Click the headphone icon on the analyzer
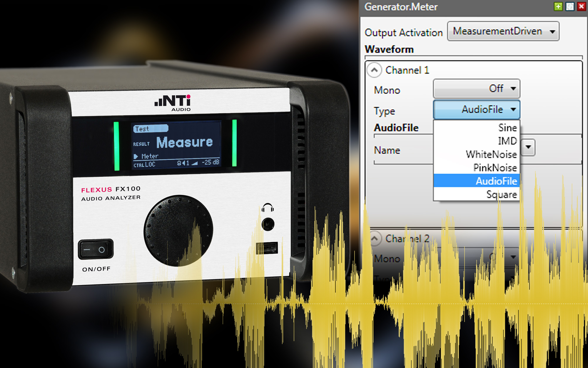Viewport: 588px width, 368px height. coord(268,208)
